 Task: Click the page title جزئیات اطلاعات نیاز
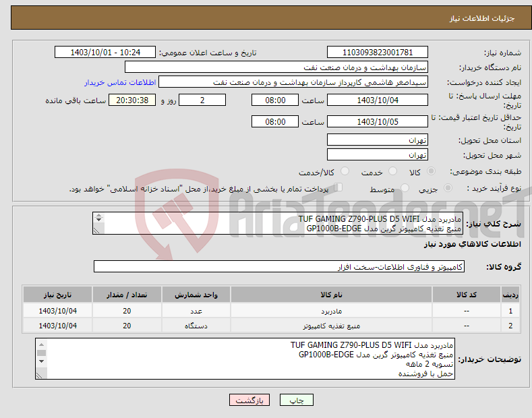[x=482, y=18]
